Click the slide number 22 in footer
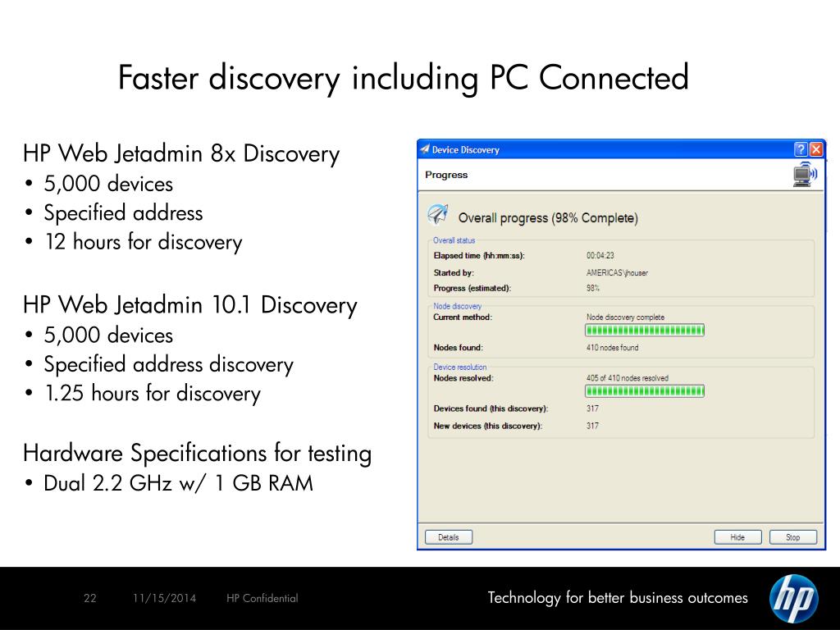Screen dimensions: 840x630 pos(90,598)
